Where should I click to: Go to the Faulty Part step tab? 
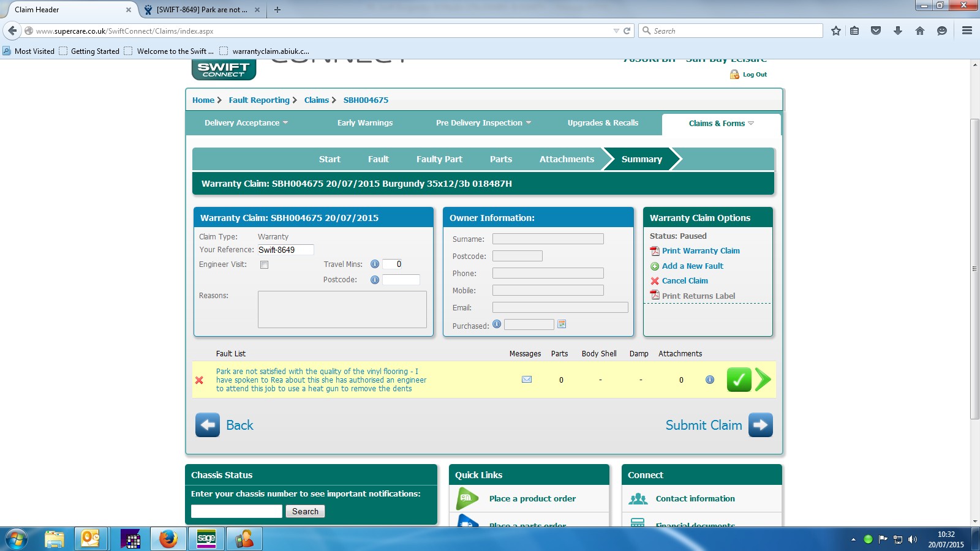coord(439,159)
